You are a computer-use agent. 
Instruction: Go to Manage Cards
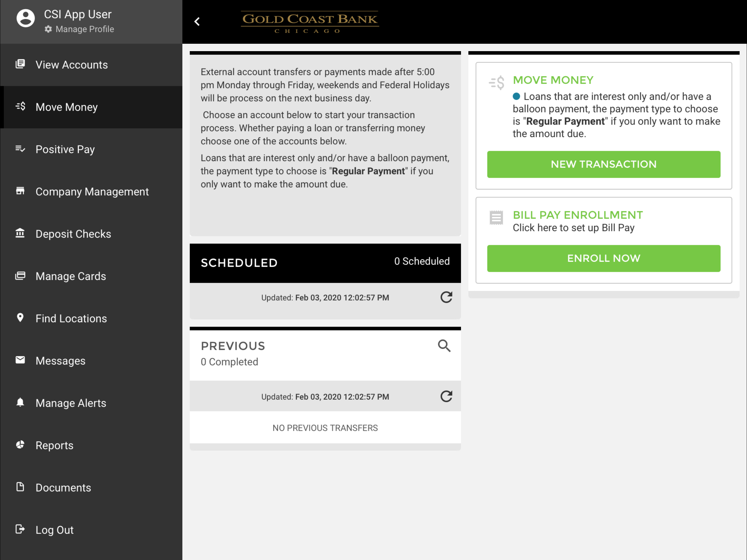coord(91,276)
